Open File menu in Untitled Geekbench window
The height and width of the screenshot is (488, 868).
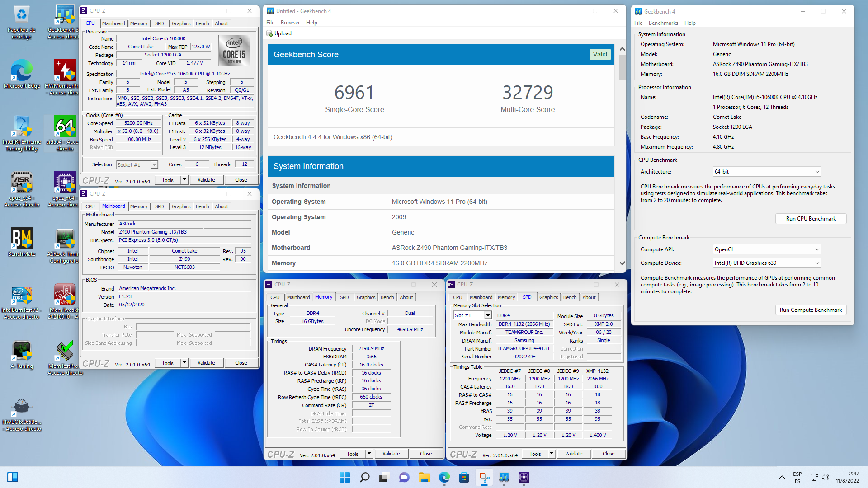(270, 23)
